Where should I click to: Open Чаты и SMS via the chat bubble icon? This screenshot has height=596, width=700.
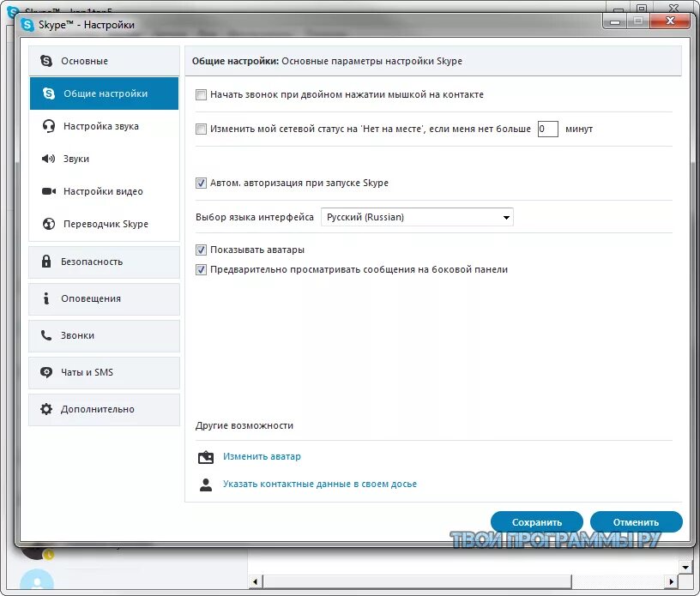(46, 372)
